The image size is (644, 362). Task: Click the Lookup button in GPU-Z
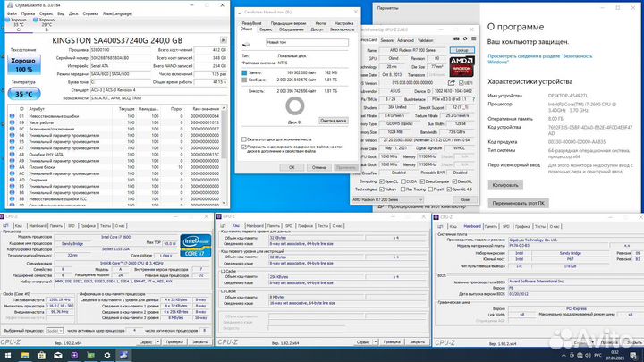tap(462, 50)
